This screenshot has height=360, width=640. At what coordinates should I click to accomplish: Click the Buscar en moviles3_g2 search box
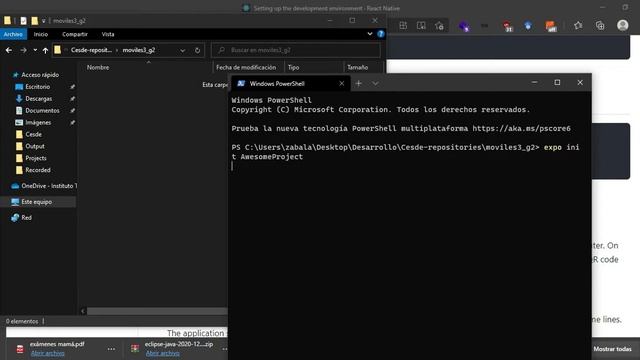[296, 50]
